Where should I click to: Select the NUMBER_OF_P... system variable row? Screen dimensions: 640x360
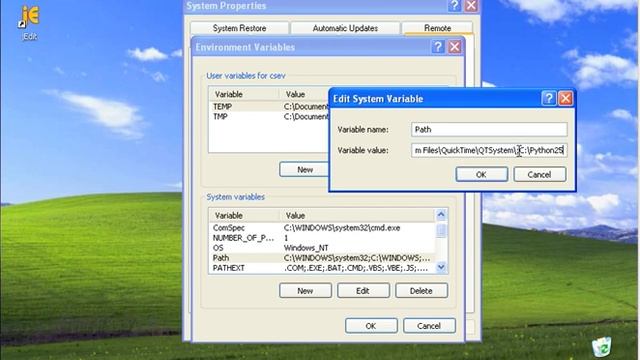tap(322, 238)
